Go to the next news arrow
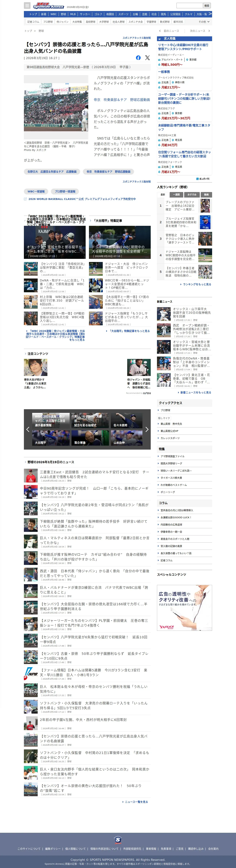 pyautogui.click(x=209, y=31)
